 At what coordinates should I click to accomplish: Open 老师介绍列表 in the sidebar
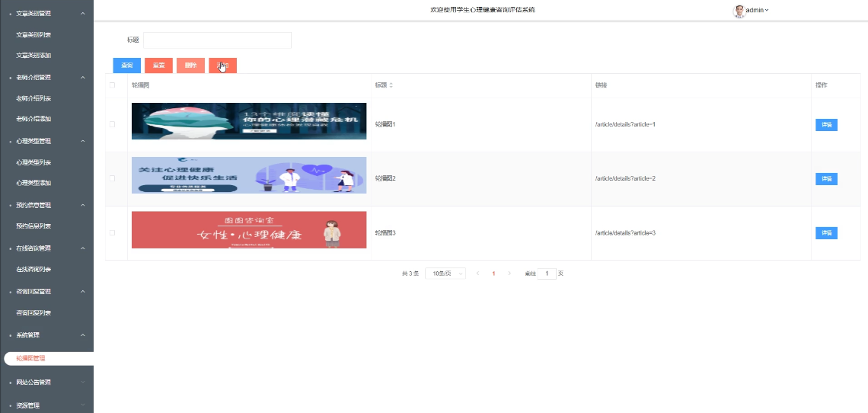(x=34, y=98)
